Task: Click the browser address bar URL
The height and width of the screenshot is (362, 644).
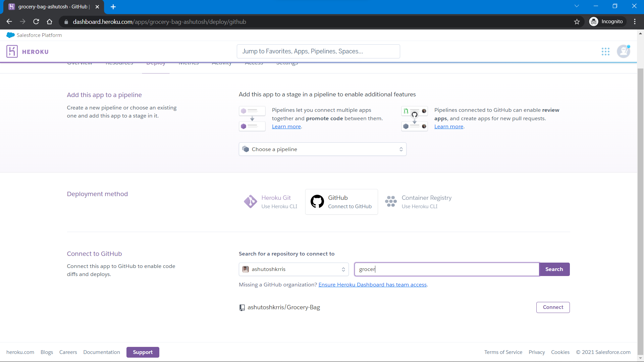Action: click(159, 22)
